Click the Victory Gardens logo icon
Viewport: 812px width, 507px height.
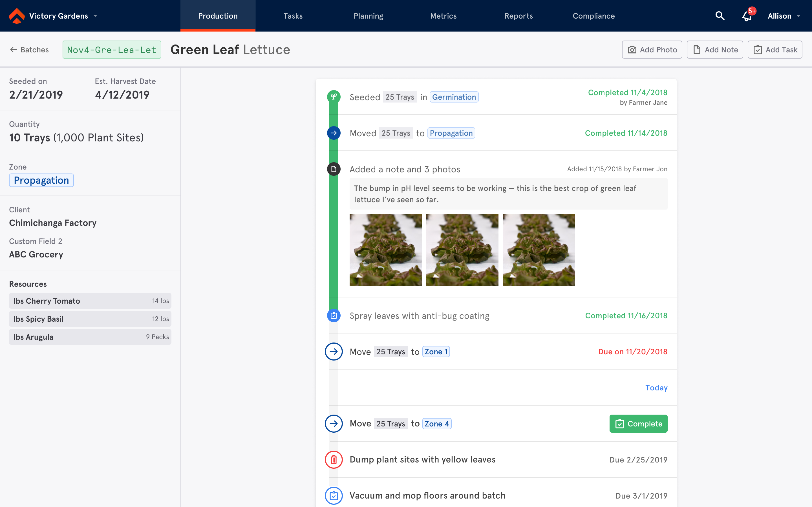point(17,16)
